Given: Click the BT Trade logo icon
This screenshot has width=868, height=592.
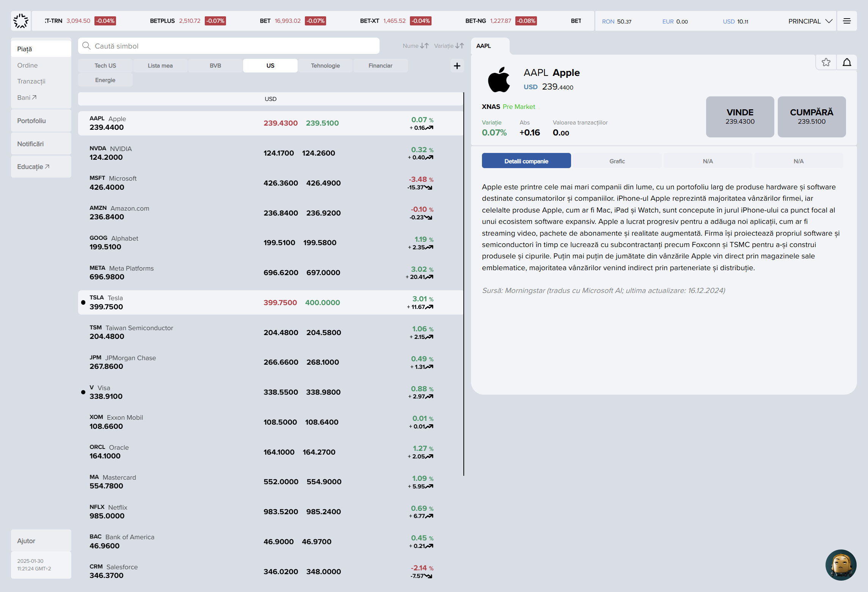Looking at the screenshot, I should 21,21.
